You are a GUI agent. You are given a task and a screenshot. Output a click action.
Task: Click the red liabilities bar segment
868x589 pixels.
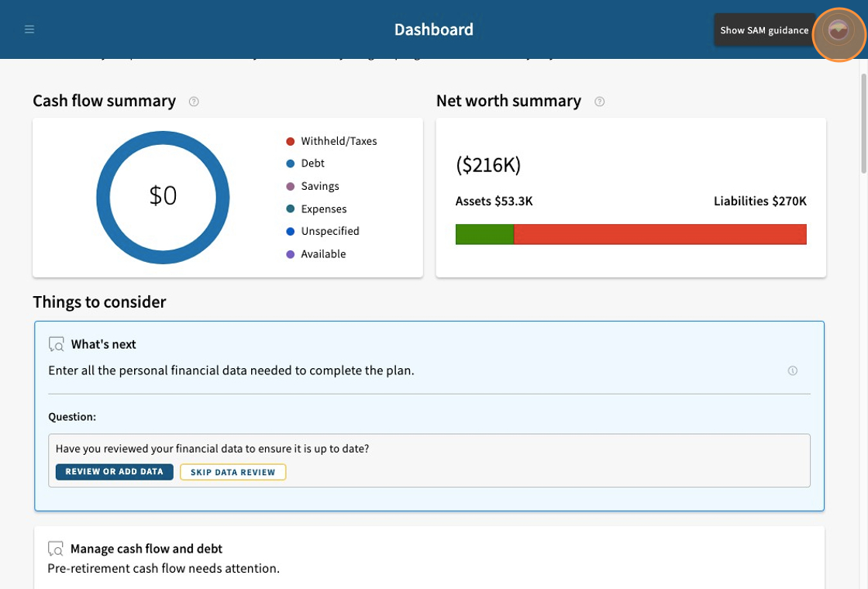pos(660,234)
